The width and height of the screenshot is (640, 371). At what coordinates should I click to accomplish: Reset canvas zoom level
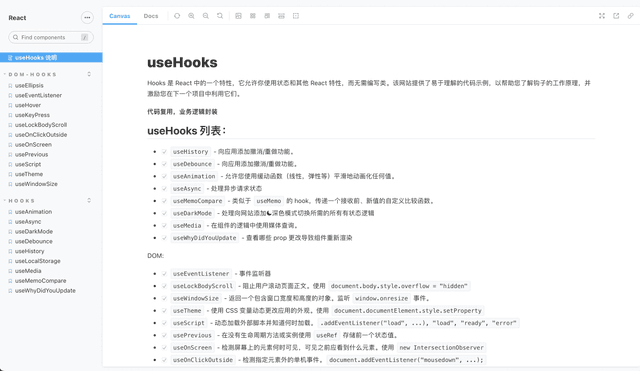point(220,16)
